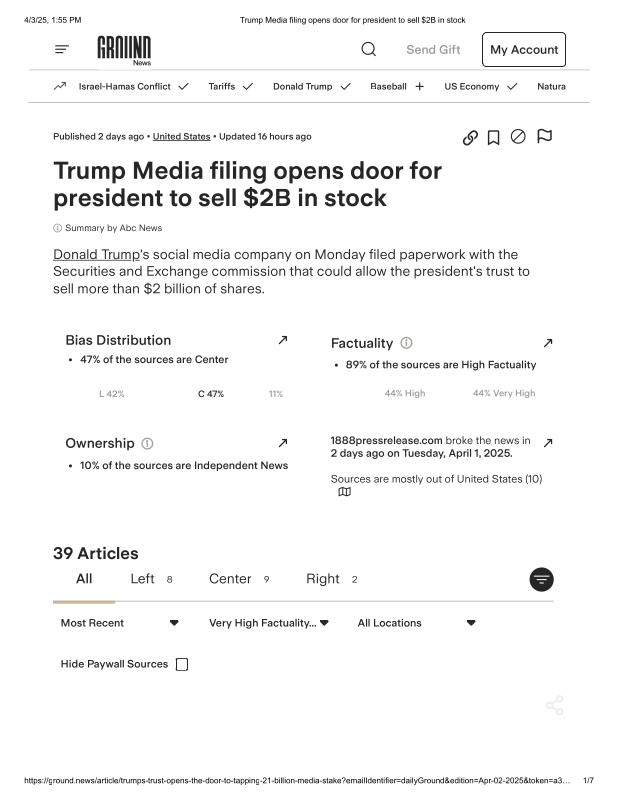Open the hamburger menu icon
618x800 pixels.
coord(62,49)
